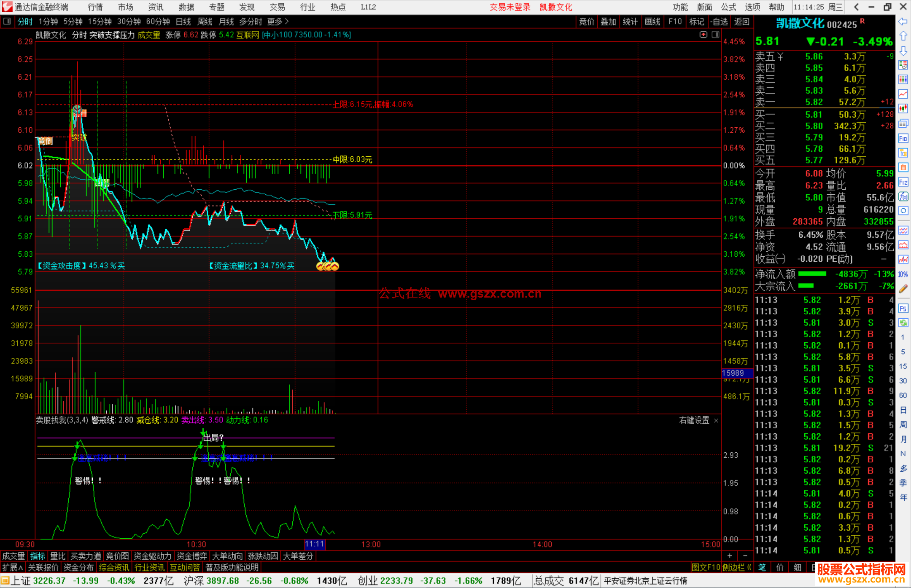The width and height of the screenshot is (911, 588).
Task: Click the F10 sidebar icon
Action: coord(903,138)
